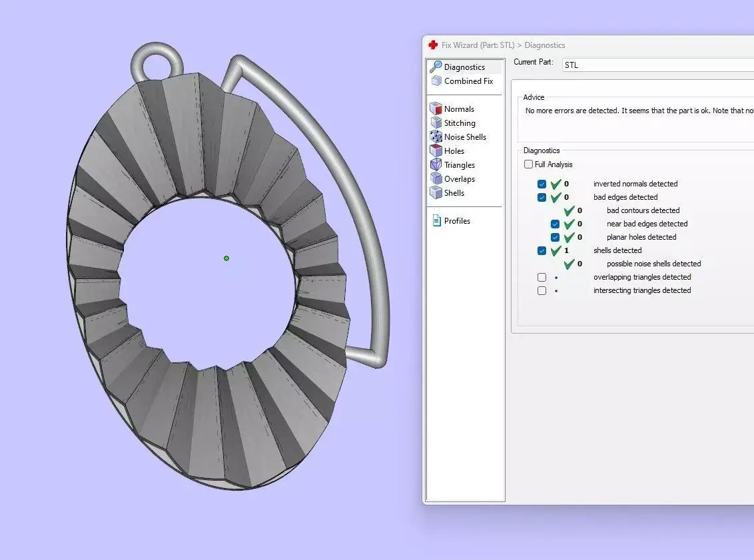Click the 'inverted normals detected' text

pyautogui.click(x=635, y=184)
